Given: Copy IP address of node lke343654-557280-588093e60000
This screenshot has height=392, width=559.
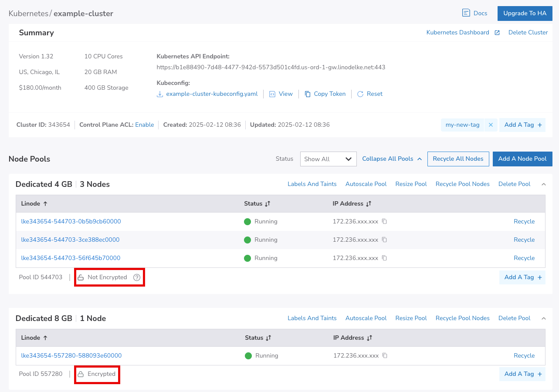Looking at the screenshot, I should click(x=385, y=355).
